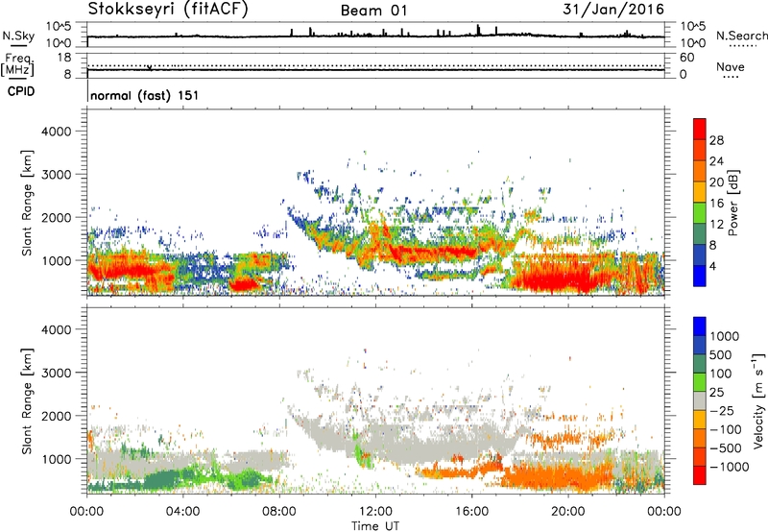Click 'Slant Range [km]' label of the velocity panel

point(27,400)
